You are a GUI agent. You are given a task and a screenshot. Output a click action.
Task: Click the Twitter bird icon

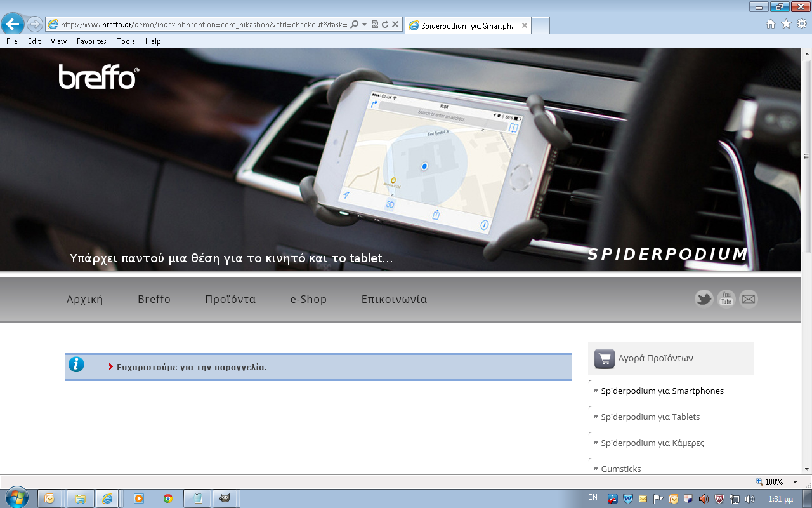coord(704,298)
